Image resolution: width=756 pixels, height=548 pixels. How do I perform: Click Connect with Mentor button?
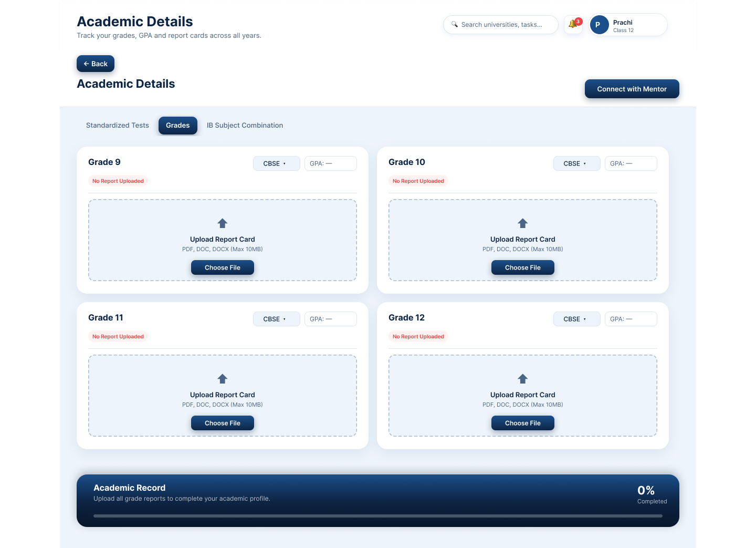click(632, 89)
